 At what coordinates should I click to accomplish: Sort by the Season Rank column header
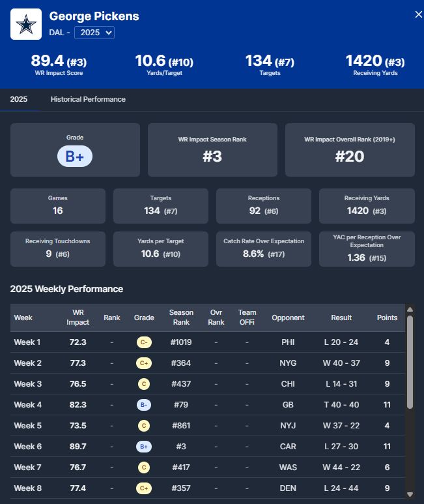[181, 318]
